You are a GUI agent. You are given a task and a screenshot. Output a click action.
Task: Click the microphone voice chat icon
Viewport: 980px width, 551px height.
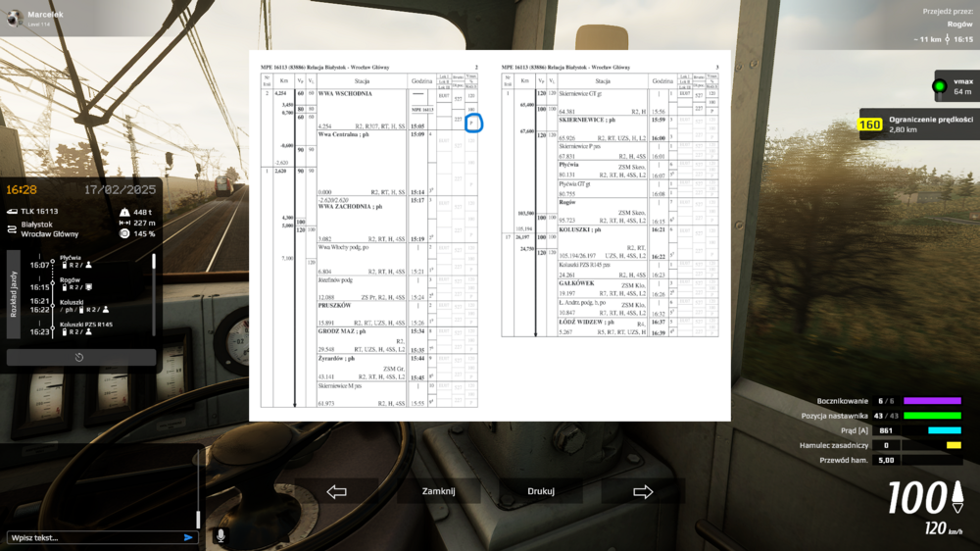220,536
